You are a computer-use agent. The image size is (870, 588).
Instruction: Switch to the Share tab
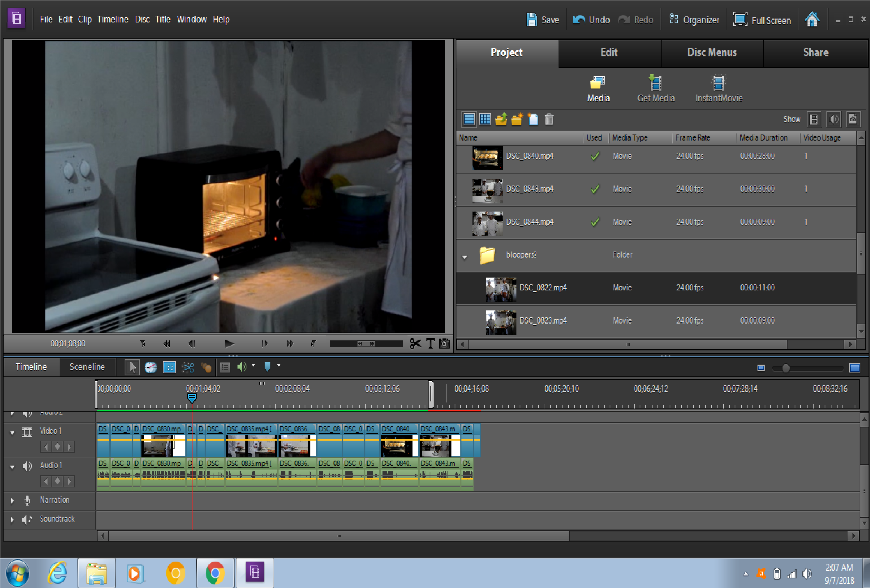tap(816, 52)
